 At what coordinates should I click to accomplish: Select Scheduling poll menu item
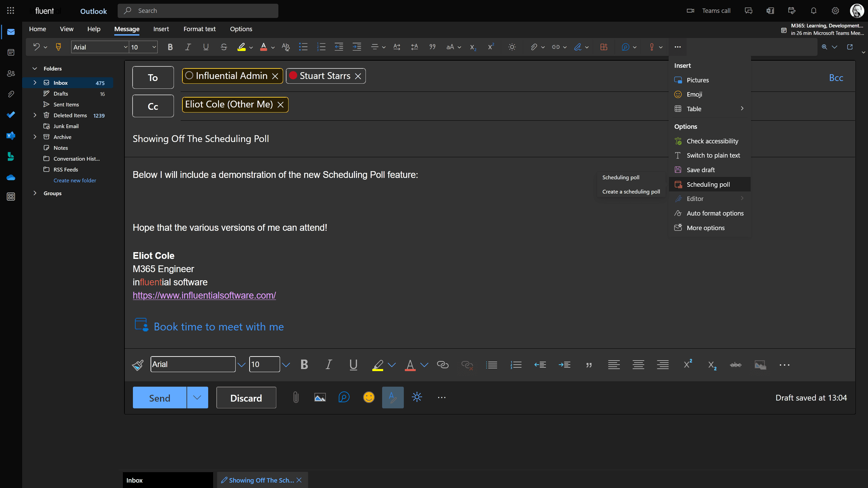710,184
